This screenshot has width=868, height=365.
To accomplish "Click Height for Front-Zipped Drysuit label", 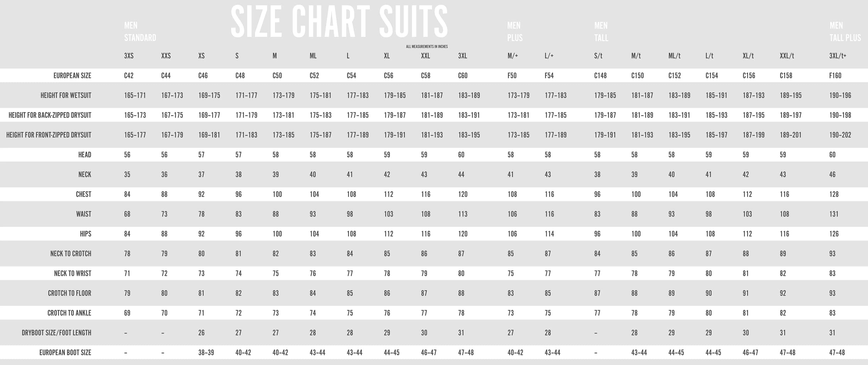I will (49, 135).
